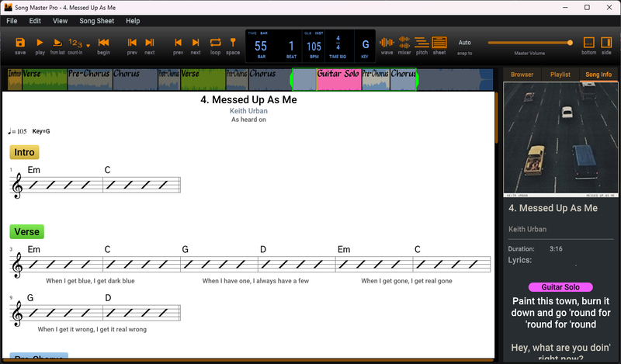Image resolution: width=621 pixels, height=364 pixels.
Task: Click the right green loop handle
Action: [417, 80]
